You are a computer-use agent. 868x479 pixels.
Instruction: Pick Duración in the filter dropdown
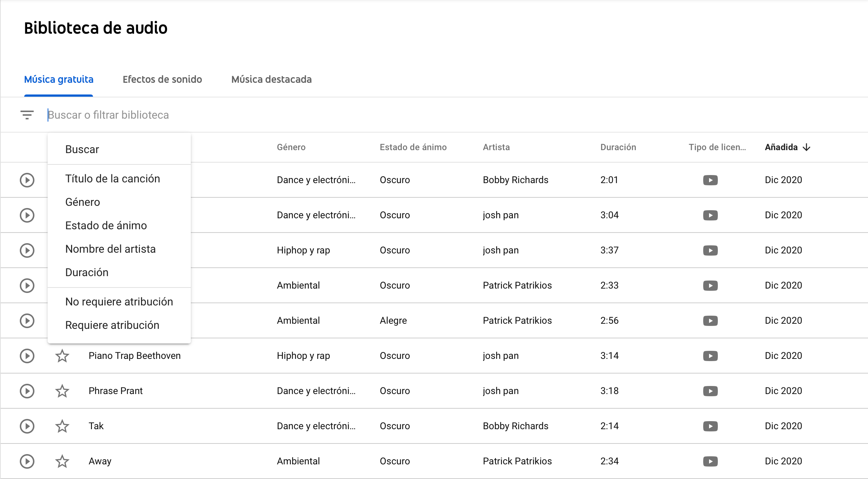tap(87, 272)
